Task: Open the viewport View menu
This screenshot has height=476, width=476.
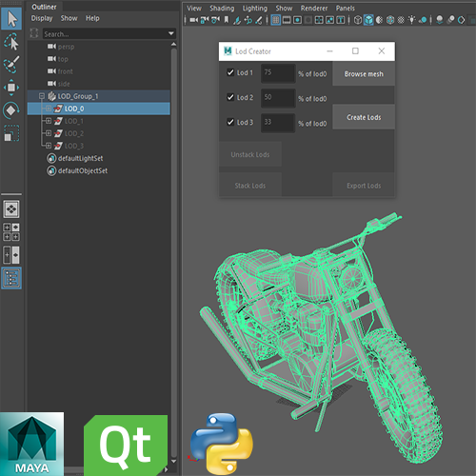Action: (x=194, y=9)
